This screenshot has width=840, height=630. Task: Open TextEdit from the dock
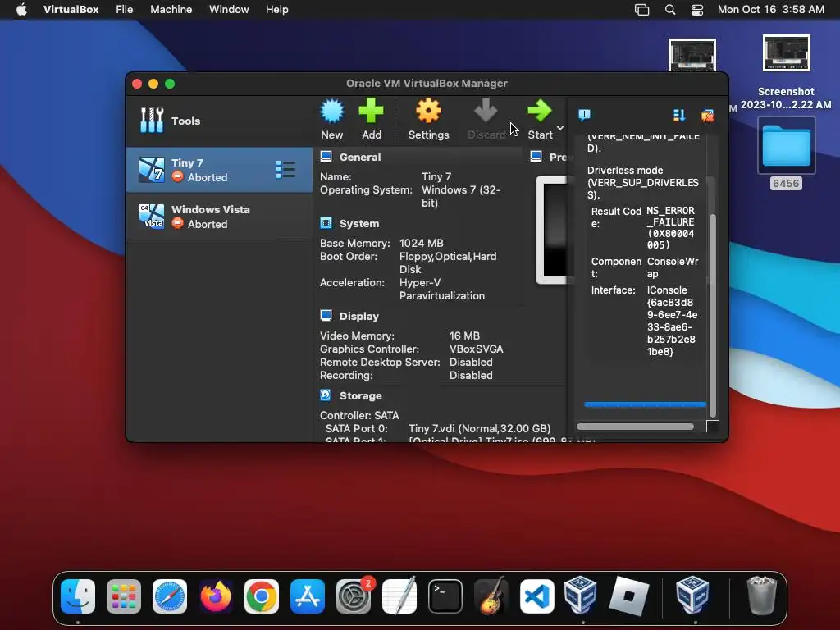point(399,596)
